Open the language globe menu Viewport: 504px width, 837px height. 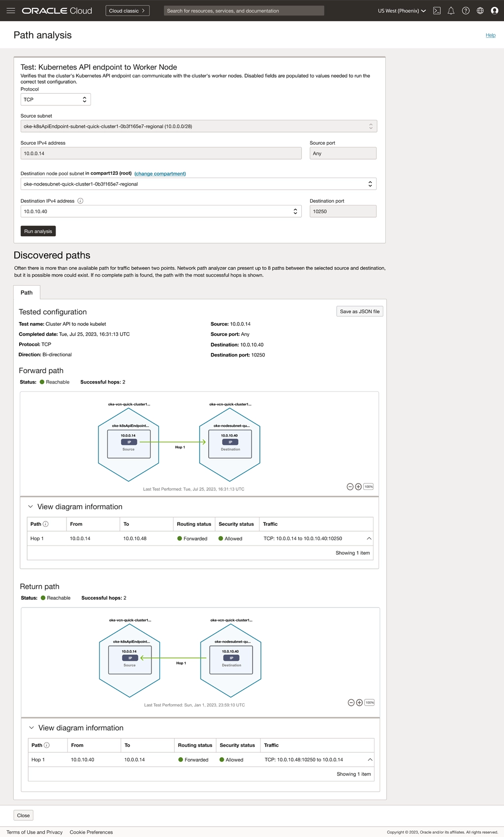[480, 10]
